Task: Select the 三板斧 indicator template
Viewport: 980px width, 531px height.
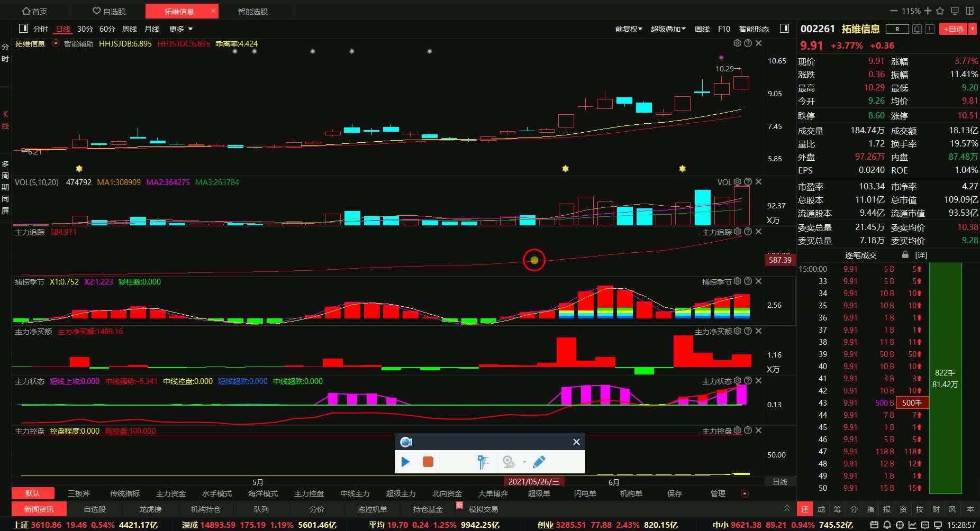Action: tap(79, 493)
